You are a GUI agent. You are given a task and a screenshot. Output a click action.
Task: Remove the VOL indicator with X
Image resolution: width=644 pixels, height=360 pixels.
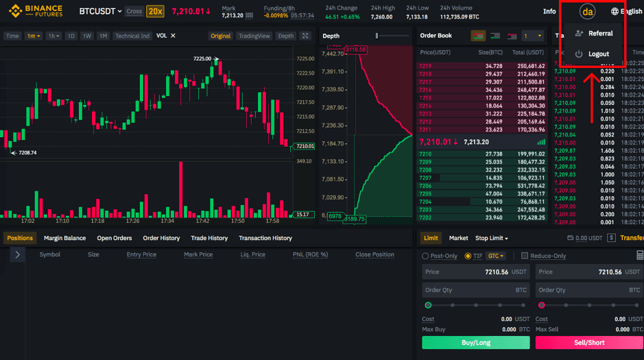tap(173, 36)
